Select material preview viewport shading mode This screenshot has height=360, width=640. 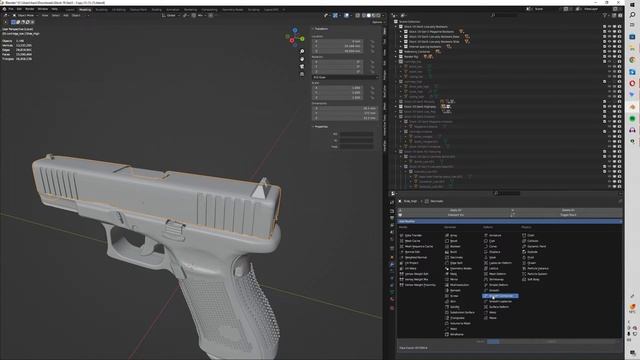(x=373, y=16)
